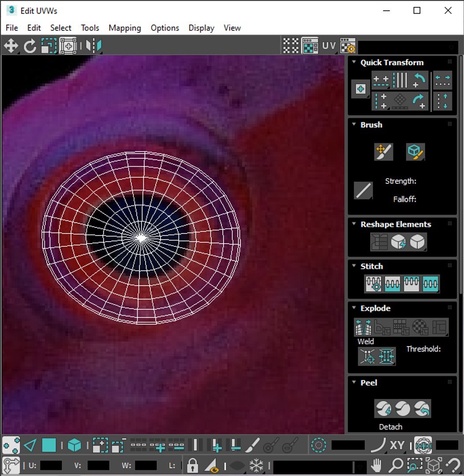Click the Break icon in Explode panel
Viewport: 464px width, 476px height.
(363, 327)
